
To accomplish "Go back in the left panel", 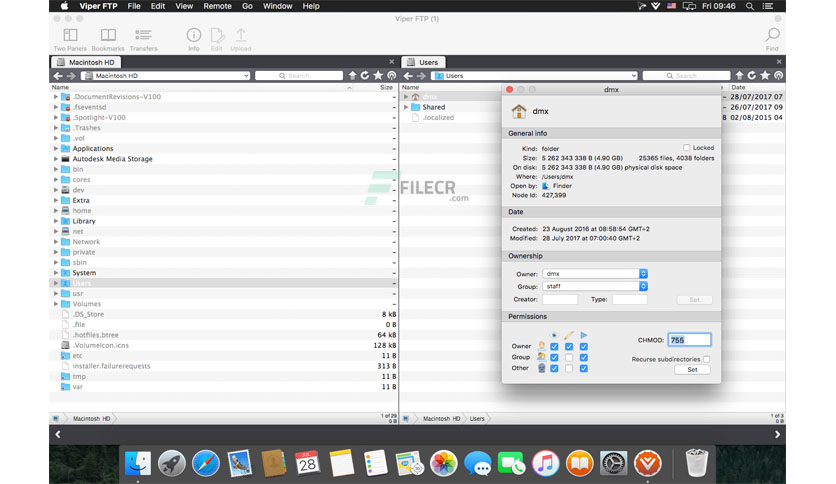I will pyautogui.click(x=58, y=76).
